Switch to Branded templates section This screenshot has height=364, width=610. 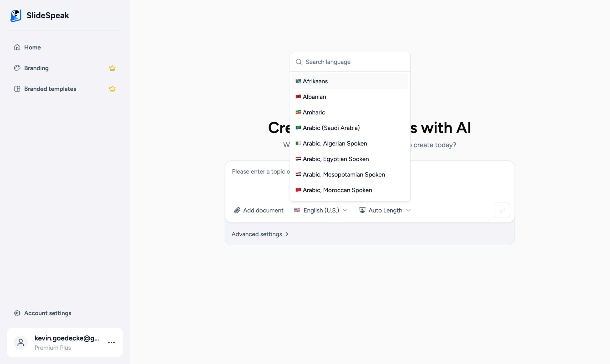(50, 89)
